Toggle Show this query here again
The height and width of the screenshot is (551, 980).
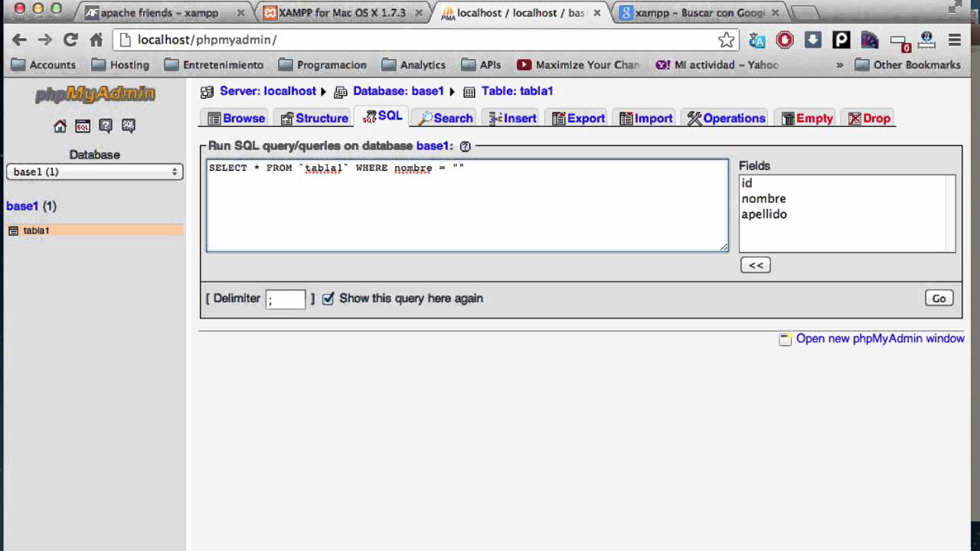pos(328,298)
